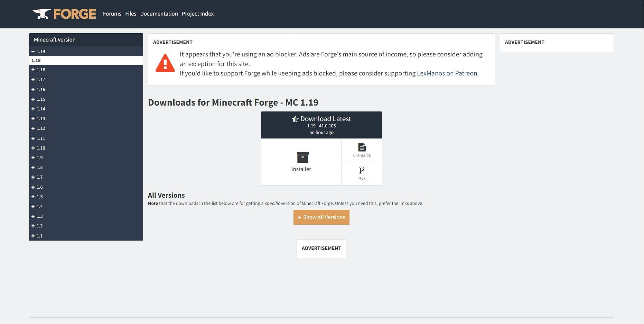This screenshot has width=644, height=324.
Task: Follow the LexManos on Patreon link
Action: click(447, 73)
